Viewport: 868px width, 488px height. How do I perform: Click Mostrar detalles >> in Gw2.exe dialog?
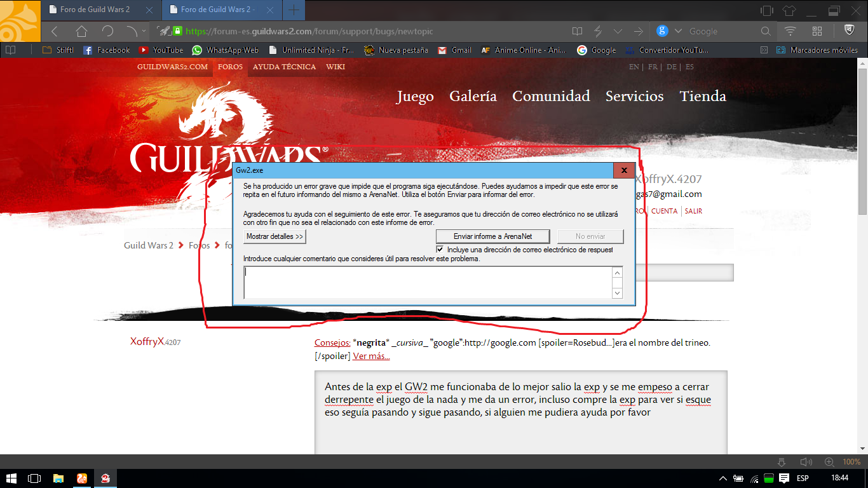(275, 236)
